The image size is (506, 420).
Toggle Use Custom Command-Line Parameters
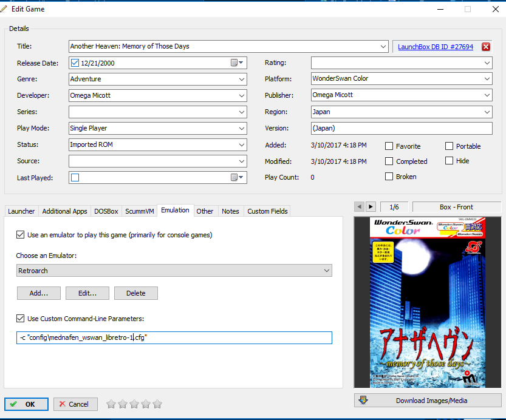click(x=20, y=319)
